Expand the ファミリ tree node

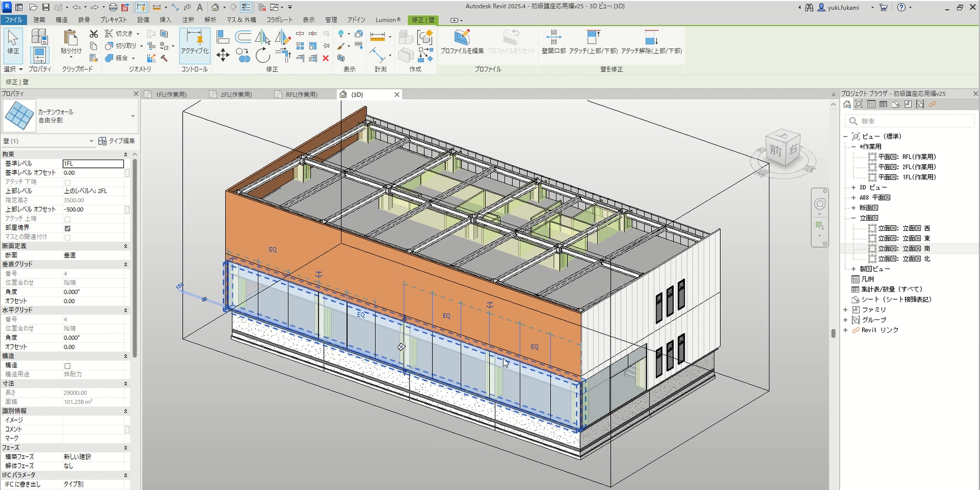click(x=846, y=310)
